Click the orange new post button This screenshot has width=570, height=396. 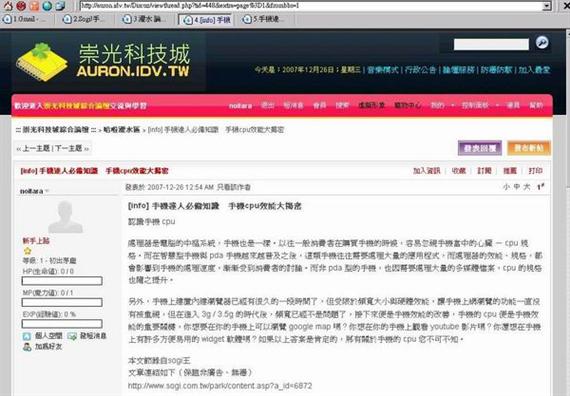529,148
